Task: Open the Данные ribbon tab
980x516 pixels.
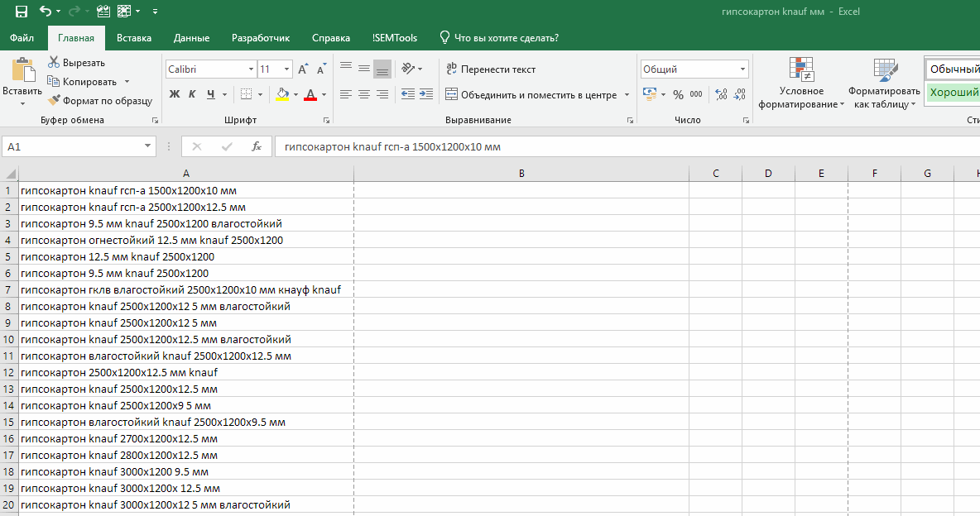Action: click(191, 38)
